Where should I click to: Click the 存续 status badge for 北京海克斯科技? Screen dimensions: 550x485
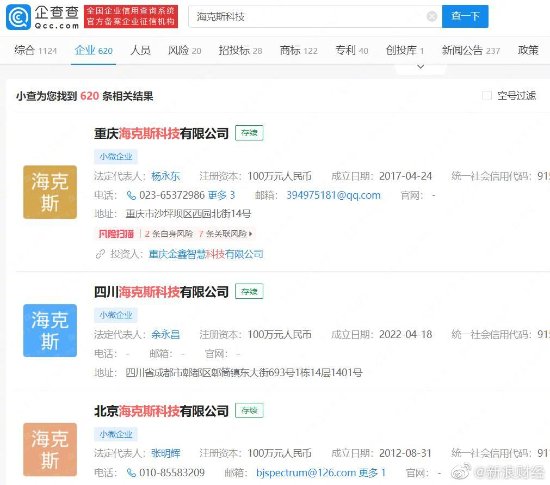click(x=249, y=410)
